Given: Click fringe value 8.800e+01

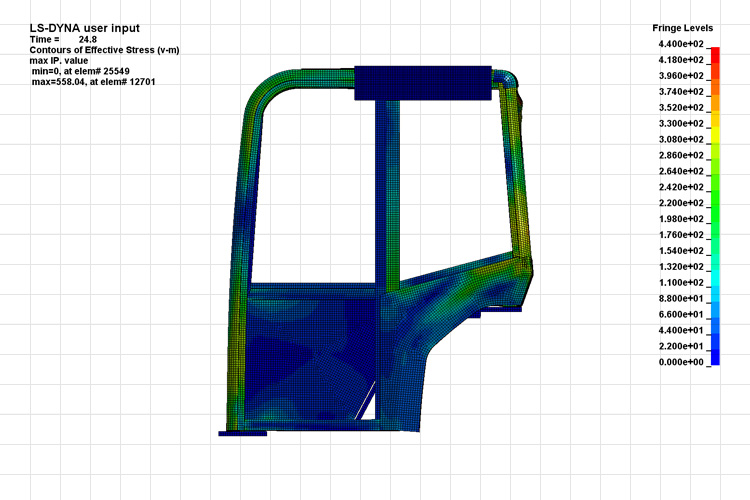Looking at the screenshot, I should point(681,298).
